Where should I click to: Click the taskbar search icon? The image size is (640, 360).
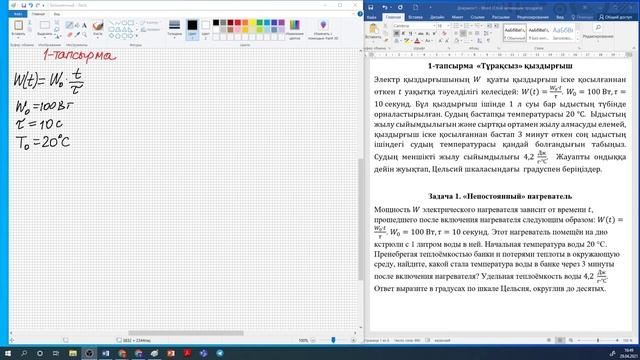tap(24, 353)
